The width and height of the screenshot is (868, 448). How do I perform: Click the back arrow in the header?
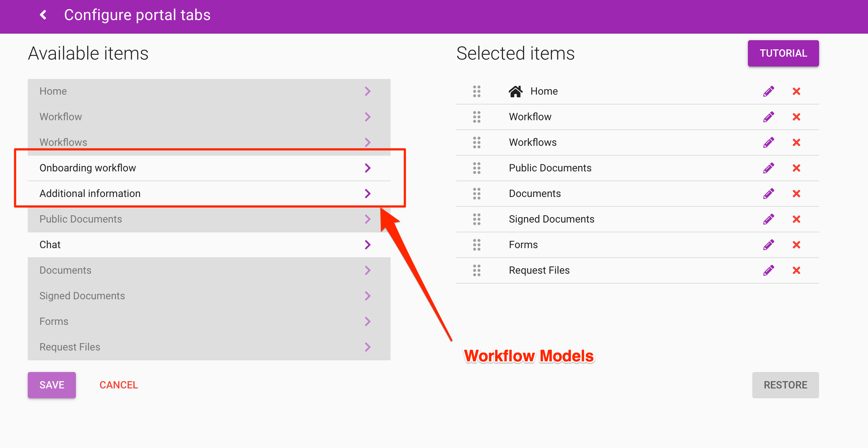click(x=43, y=15)
